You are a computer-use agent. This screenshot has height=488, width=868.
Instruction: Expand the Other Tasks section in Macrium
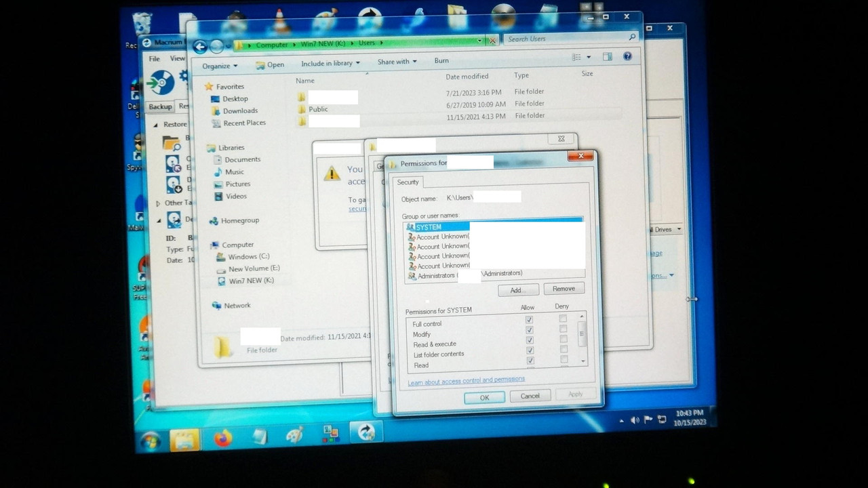pyautogui.click(x=159, y=203)
